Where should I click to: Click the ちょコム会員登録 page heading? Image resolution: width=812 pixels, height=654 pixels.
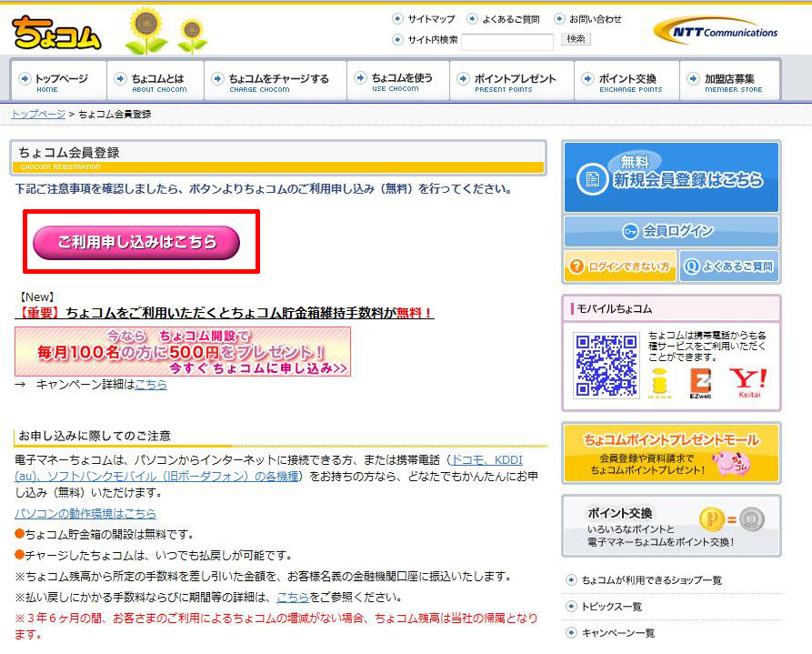(69, 153)
